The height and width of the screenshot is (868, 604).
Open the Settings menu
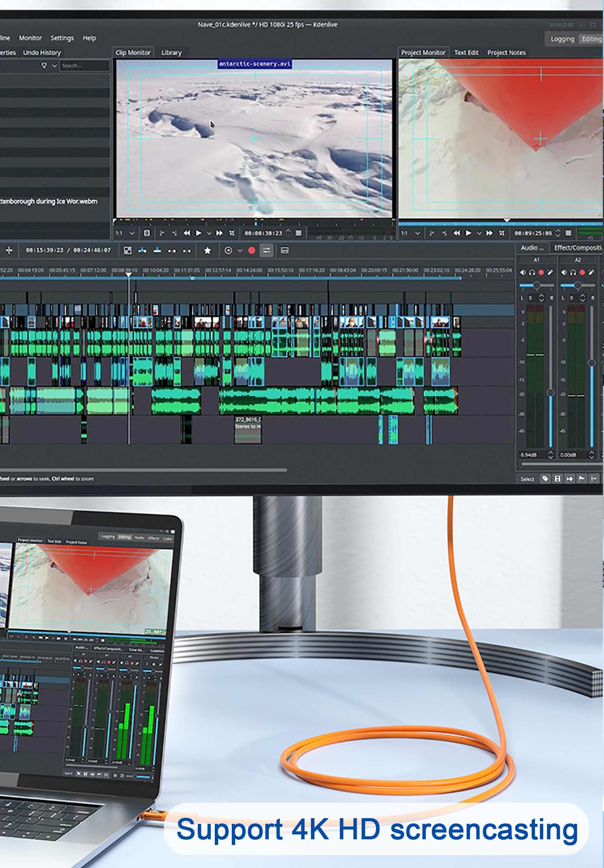coord(62,38)
